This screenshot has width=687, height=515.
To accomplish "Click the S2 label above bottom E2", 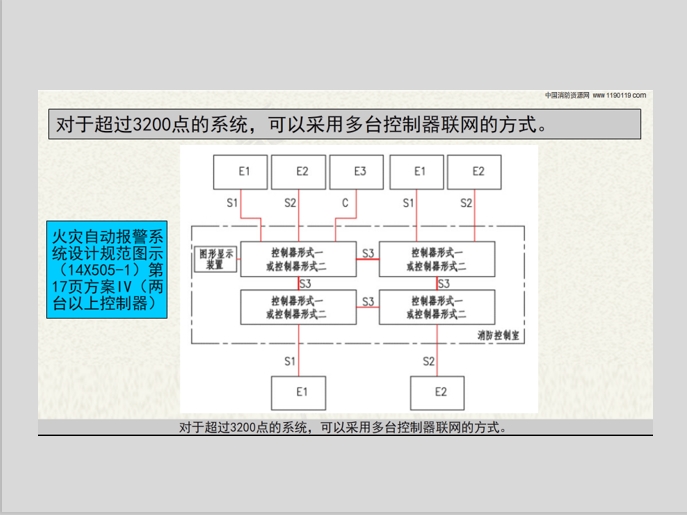I will tap(428, 360).
